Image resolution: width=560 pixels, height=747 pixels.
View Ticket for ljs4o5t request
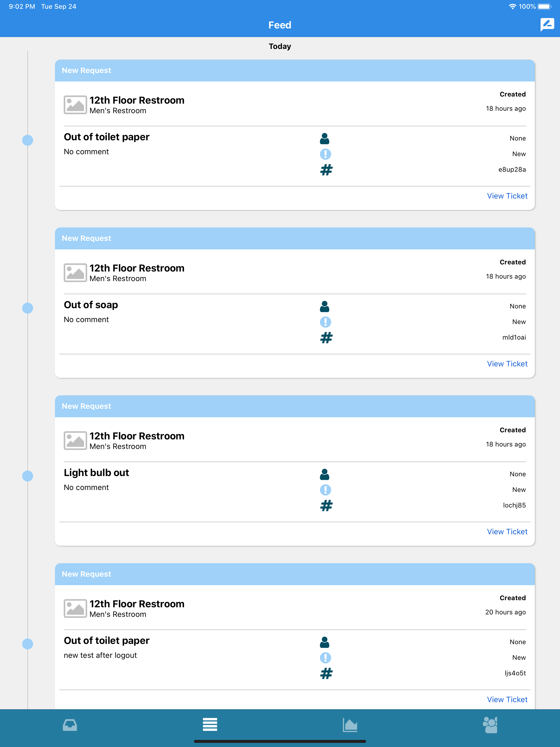tap(507, 699)
